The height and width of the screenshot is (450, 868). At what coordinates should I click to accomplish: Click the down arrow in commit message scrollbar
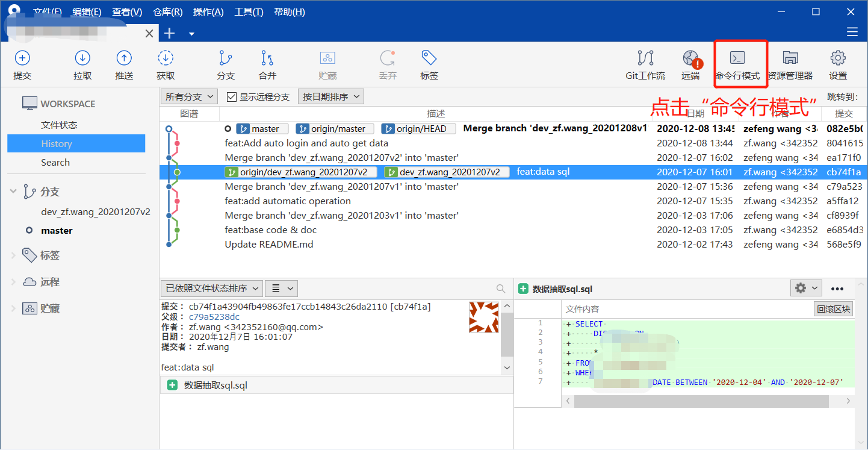pos(507,367)
